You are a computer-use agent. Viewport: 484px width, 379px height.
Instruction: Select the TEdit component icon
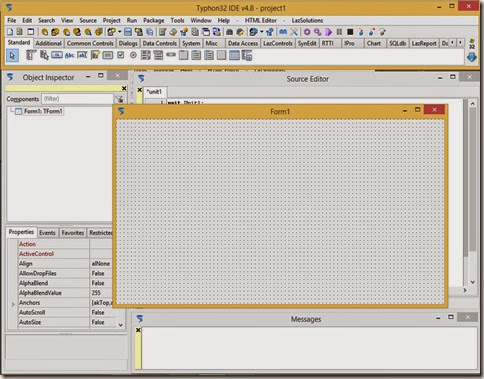point(82,55)
